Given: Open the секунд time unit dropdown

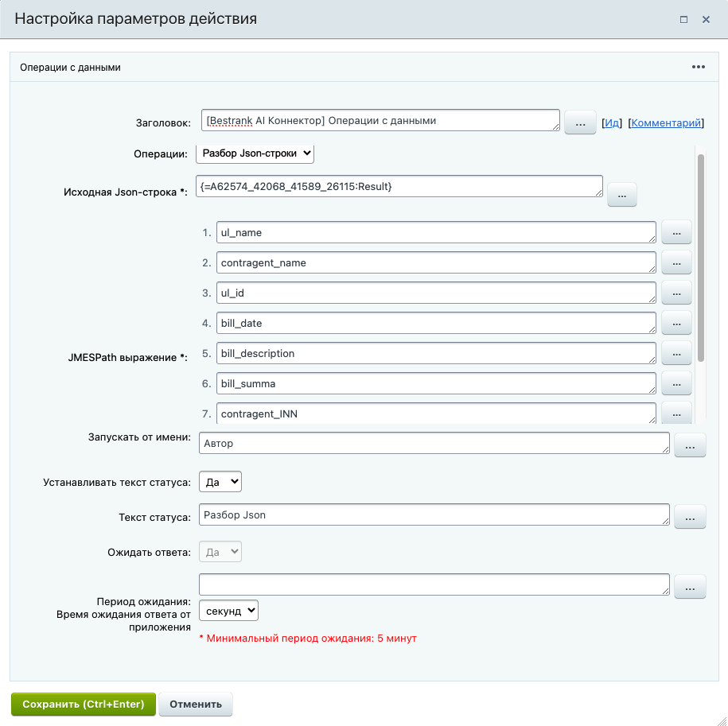Looking at the screenshot, I should tap(228, 611).
